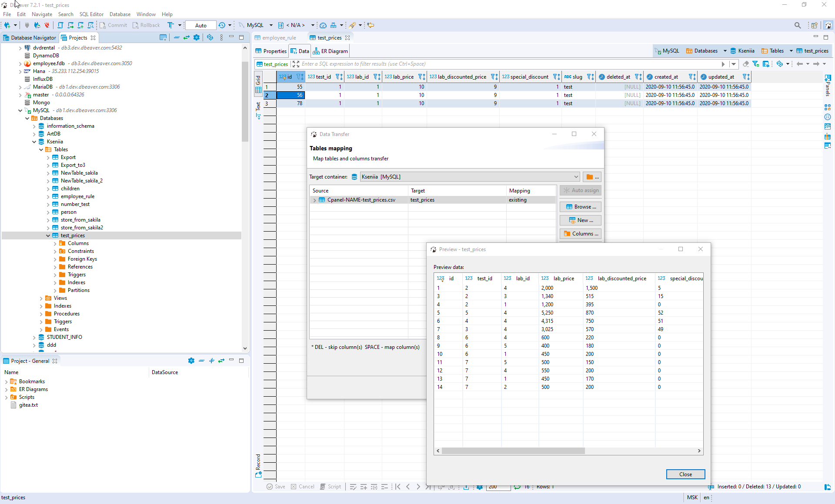
Task: Switch to the employee_rule tab
Action: 278,37
